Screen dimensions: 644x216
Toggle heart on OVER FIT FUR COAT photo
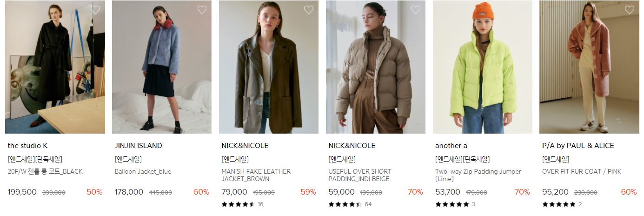(x=630, y=10)
